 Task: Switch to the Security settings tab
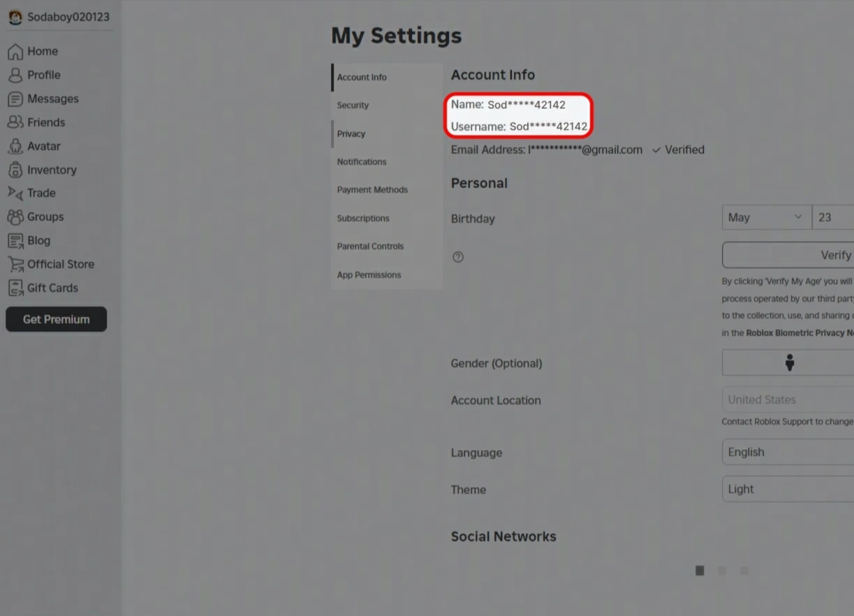tap(353, 105)
